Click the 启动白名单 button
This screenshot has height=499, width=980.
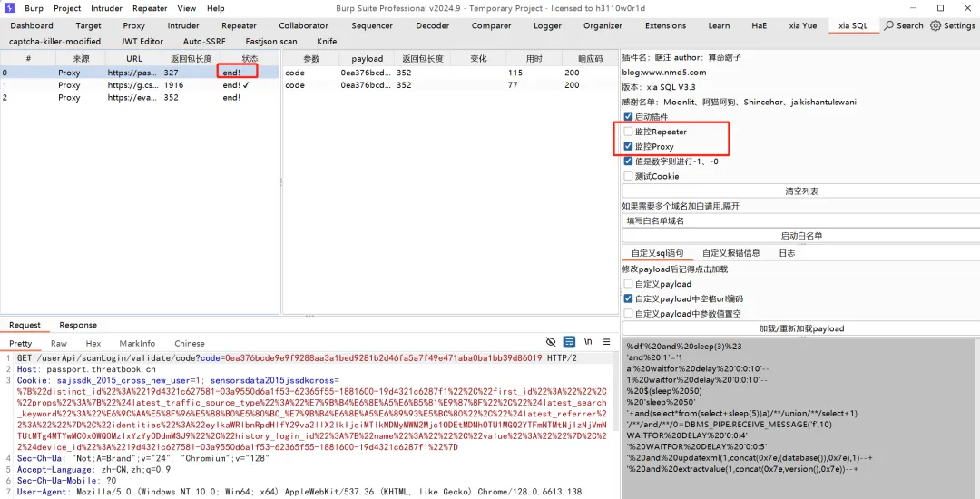[801, 236]
